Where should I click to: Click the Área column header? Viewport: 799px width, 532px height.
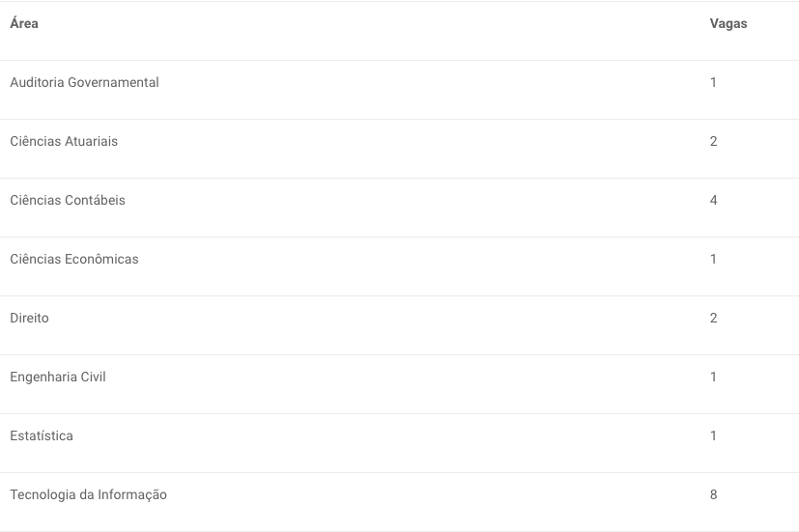coord(24,23)
